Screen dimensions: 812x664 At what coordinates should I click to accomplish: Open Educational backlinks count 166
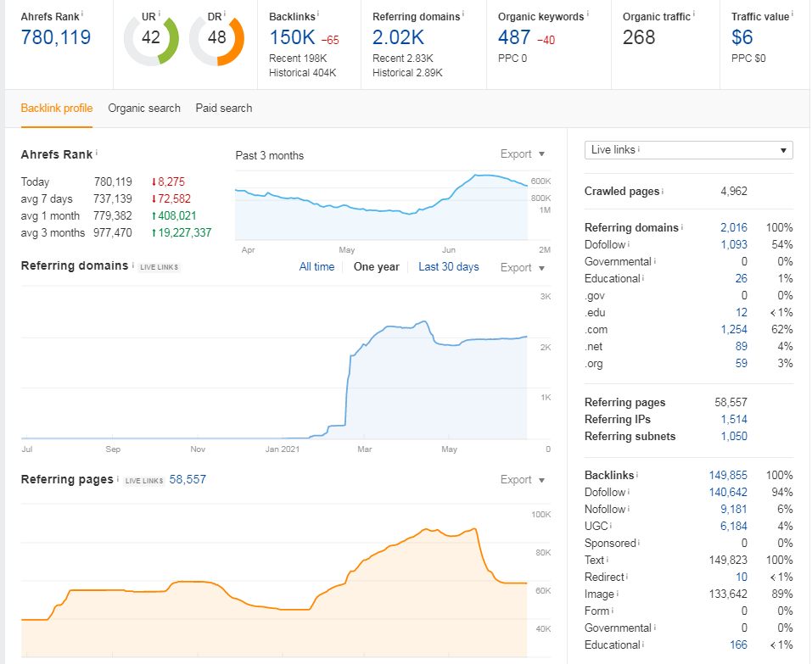tap(738, 644)
